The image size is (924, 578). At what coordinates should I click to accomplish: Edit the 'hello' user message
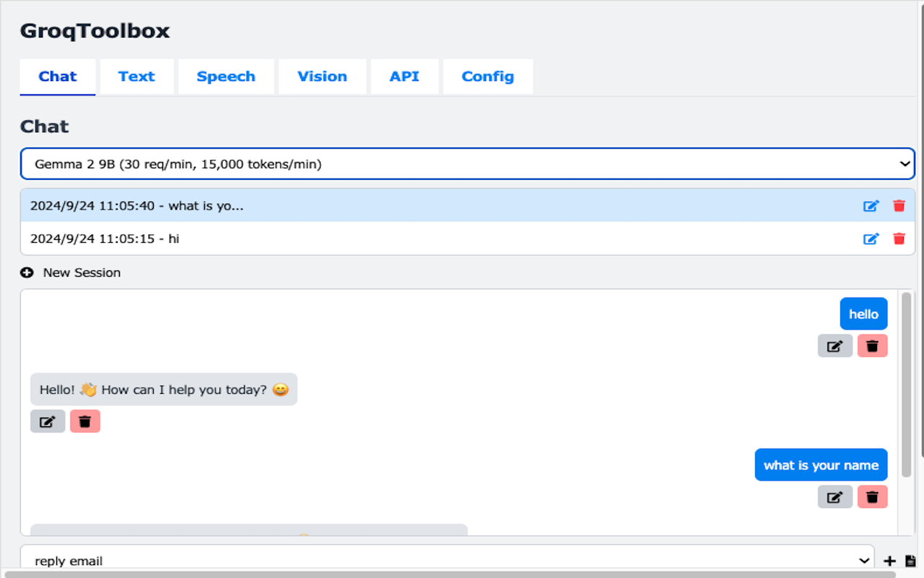pyautogui.click(x=834, y=346)
